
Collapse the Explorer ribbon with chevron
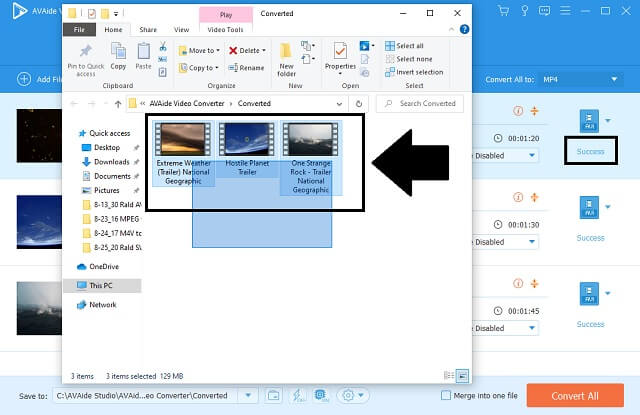tap(451, 29)
